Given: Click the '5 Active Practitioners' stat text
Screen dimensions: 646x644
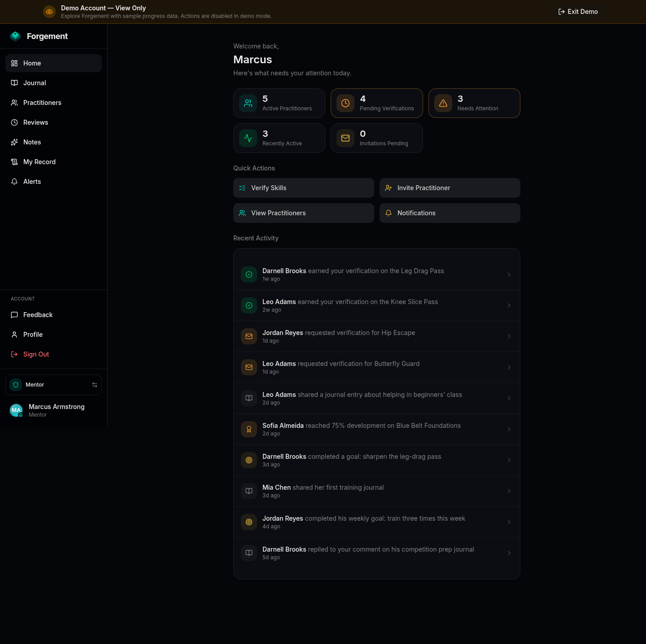Looking at the screenshot, I should [287, 103].
